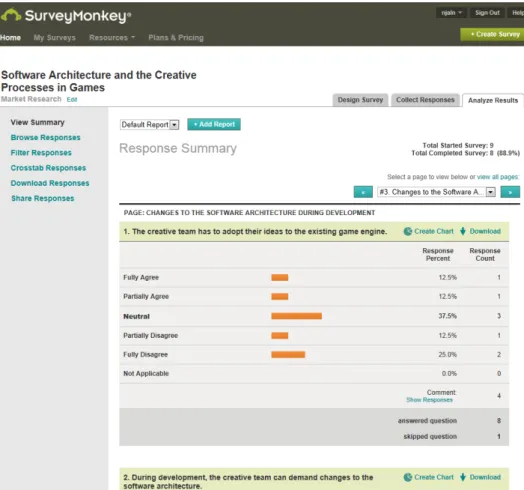524x490 pixels.
Task: Go to Home menu item
Action: [10, 38]
